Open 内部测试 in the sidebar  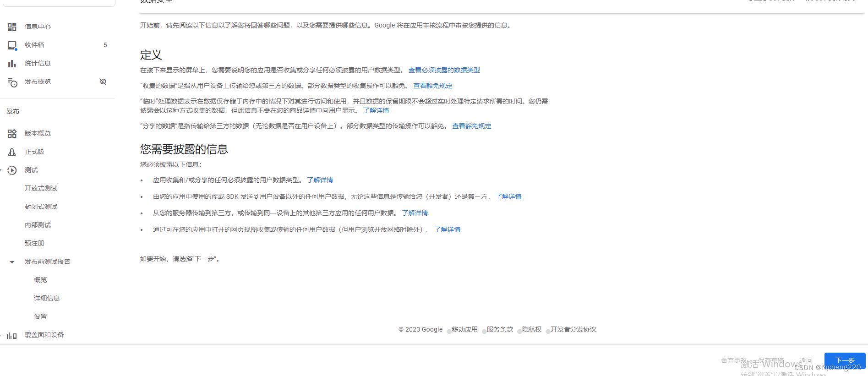click(x=38, y=225)
